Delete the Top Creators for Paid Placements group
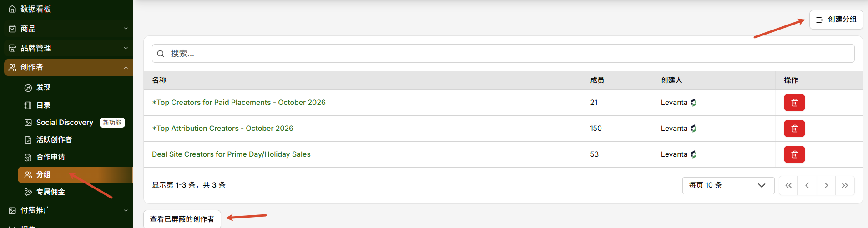This screenshot has height=228, width=868. 794,103
